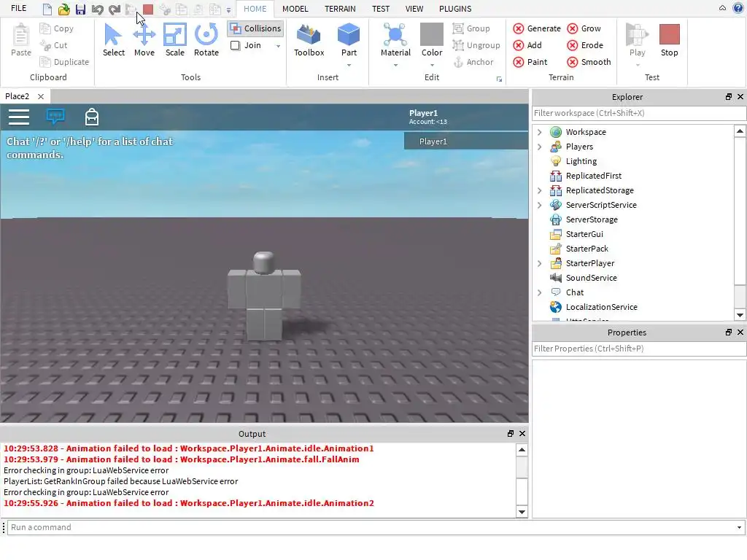
Task: Click Add terrain tool
Action: [x=527, y=45]
